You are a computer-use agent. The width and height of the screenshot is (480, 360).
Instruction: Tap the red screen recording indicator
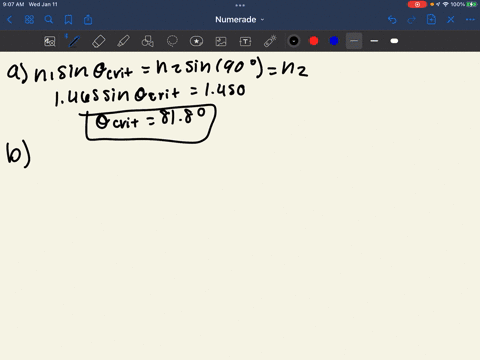[417, 4]
